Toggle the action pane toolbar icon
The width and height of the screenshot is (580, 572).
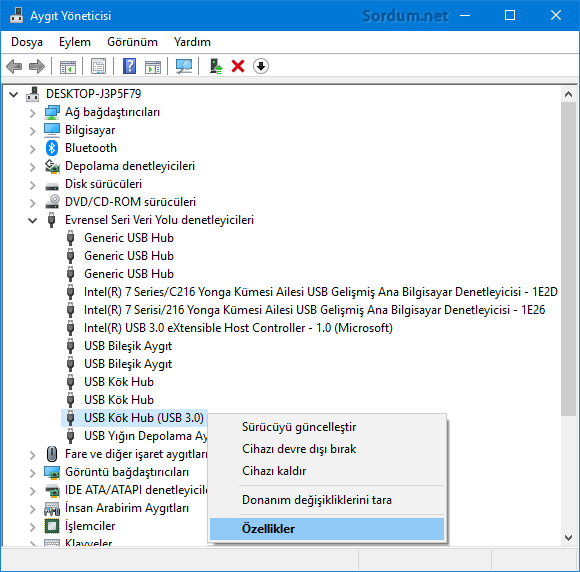(x=153, y=67)
